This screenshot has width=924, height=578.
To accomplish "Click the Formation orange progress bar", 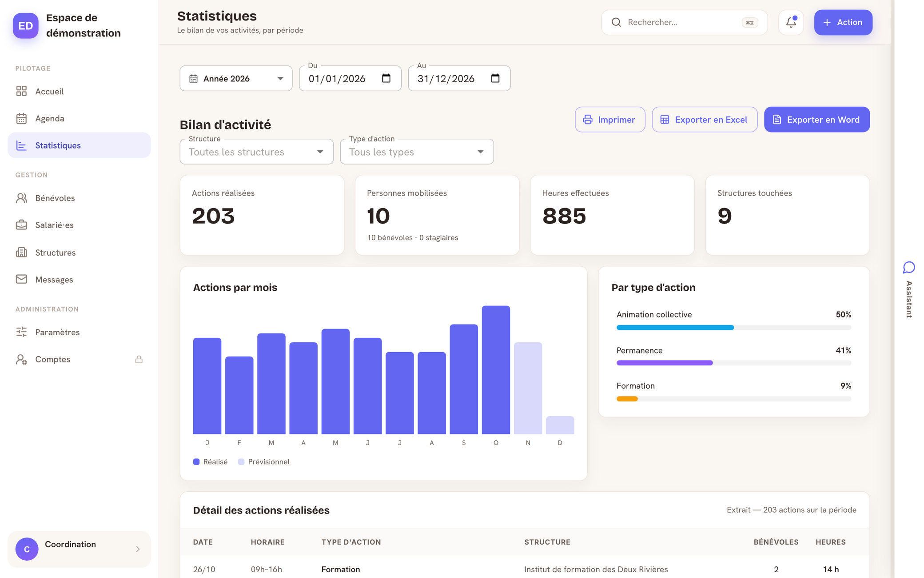I will (x=734, y=399).
